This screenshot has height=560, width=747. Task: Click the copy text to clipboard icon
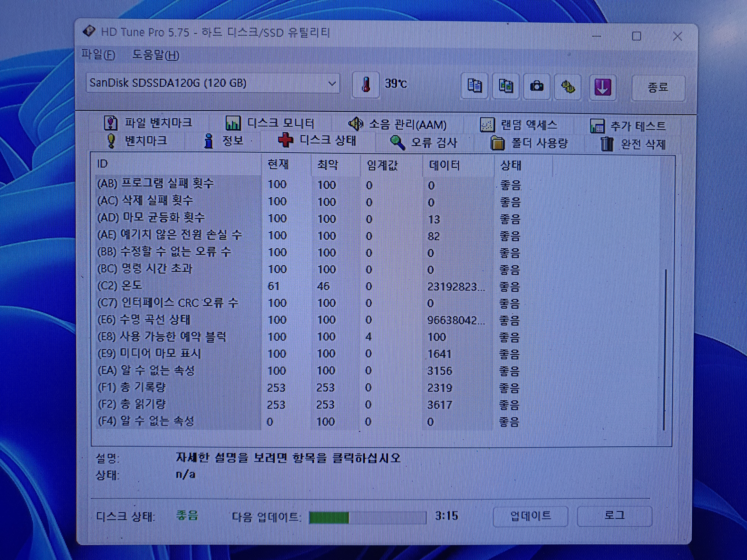coord(474,86)
